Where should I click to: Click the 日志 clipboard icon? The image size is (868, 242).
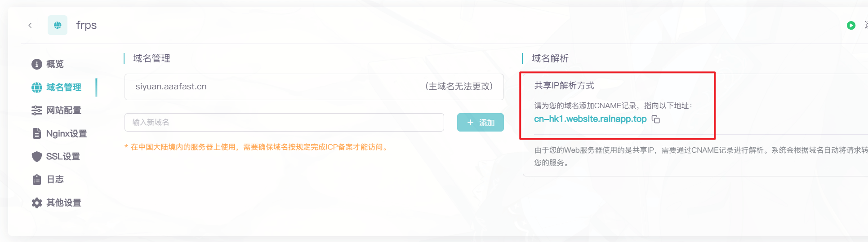37,180
